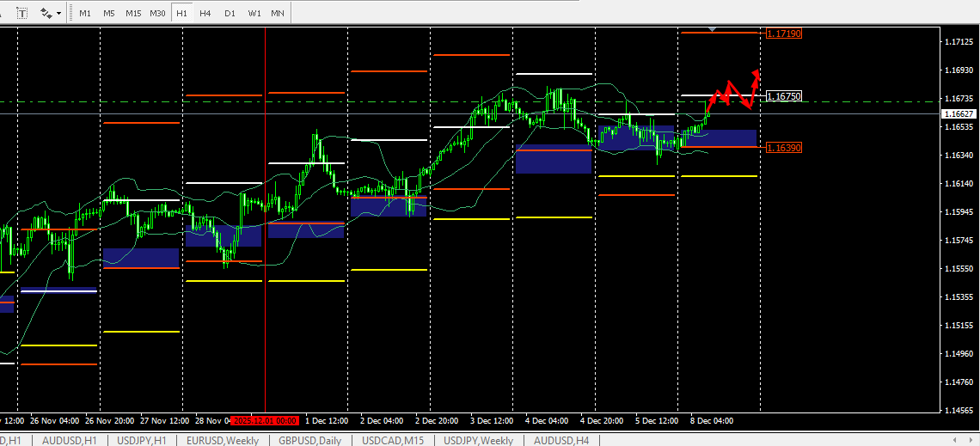Select the 1.17190 orange price label
Image resolution: width=980 pixels, height=446 pixels.
[784, 34]
